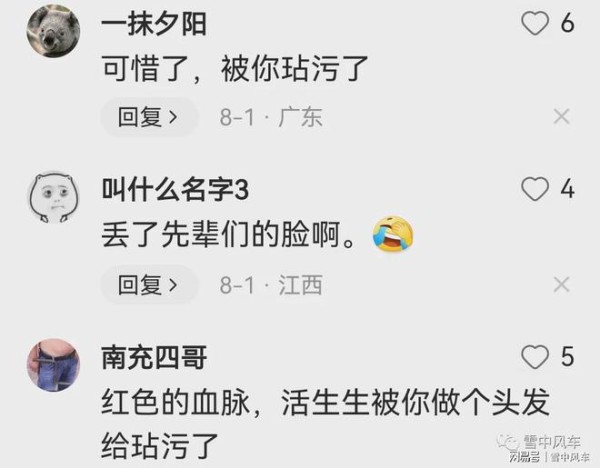Viewport: 600px width, 468px height.
Task: Click the like count 6
Action: tap(567, 23)
